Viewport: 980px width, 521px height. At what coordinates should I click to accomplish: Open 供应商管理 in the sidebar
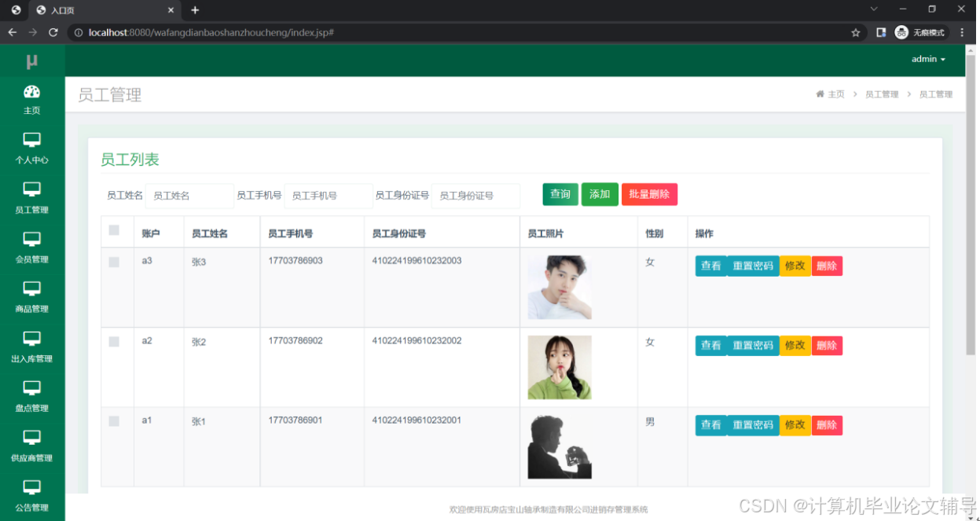click(31, 446)
